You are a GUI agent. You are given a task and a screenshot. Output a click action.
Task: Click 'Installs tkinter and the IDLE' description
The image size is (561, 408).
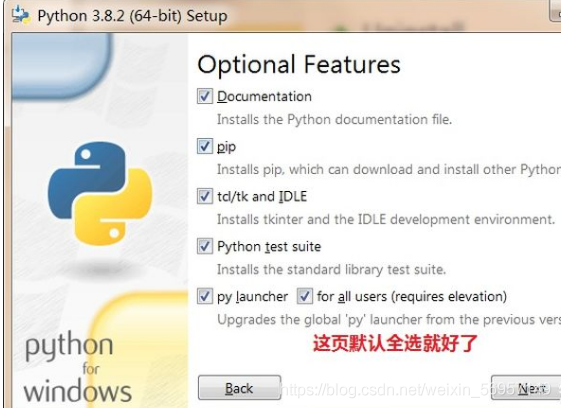click(x=386, y=219)
